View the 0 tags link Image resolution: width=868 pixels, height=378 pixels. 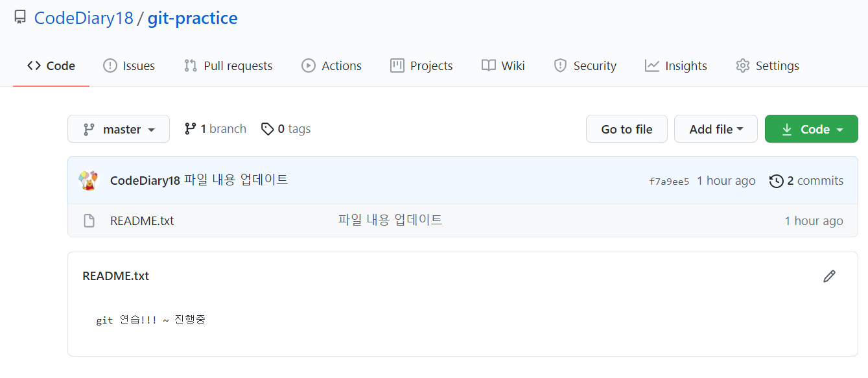coord(286,129)
